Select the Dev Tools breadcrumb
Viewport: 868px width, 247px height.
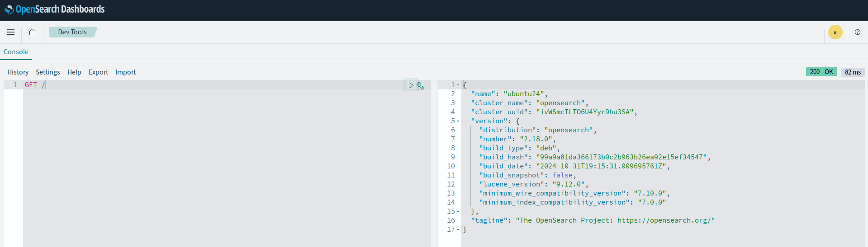72,32
